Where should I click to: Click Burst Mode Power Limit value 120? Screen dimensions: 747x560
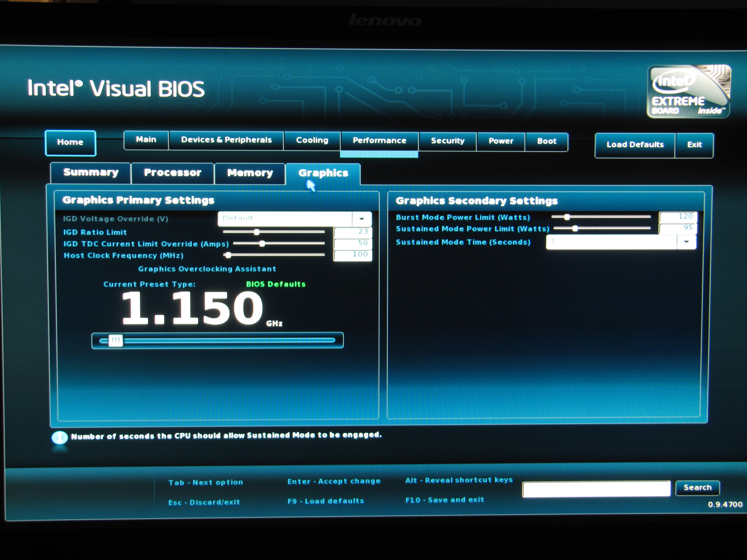(678, 217)
